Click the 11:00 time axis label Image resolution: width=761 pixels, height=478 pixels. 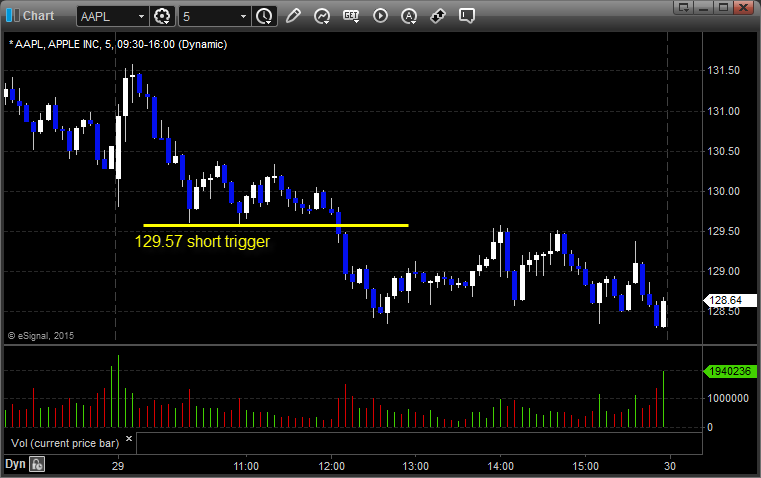tap(246, 466)
